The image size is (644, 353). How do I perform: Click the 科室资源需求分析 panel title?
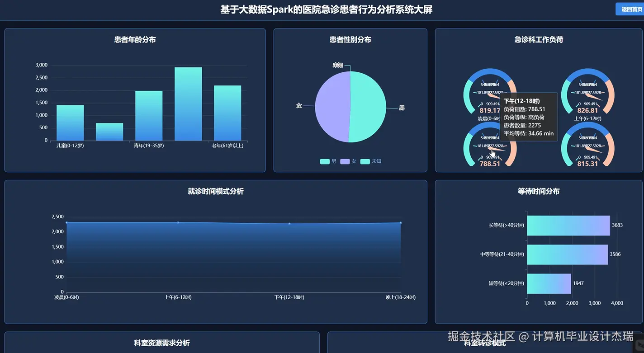click(x=161, y=343)
